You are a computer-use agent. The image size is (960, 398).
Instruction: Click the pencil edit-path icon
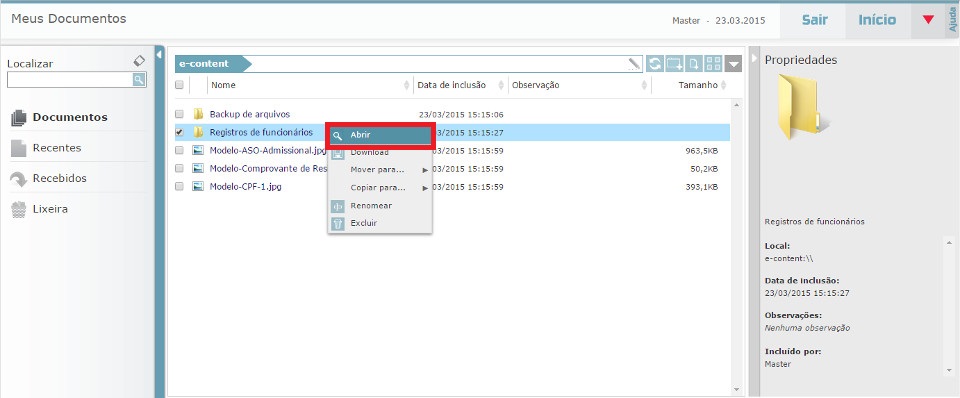pos(635,64)
